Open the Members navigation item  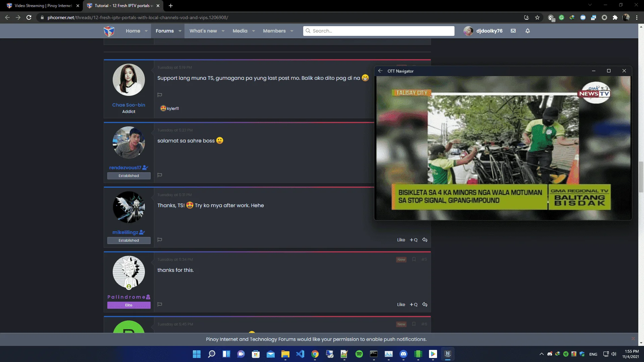pyautogui.click(x=274, y=31)
